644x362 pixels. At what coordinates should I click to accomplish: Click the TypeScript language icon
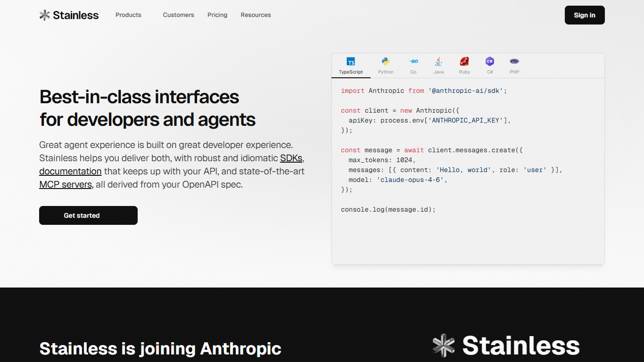(x=351, y=61)
